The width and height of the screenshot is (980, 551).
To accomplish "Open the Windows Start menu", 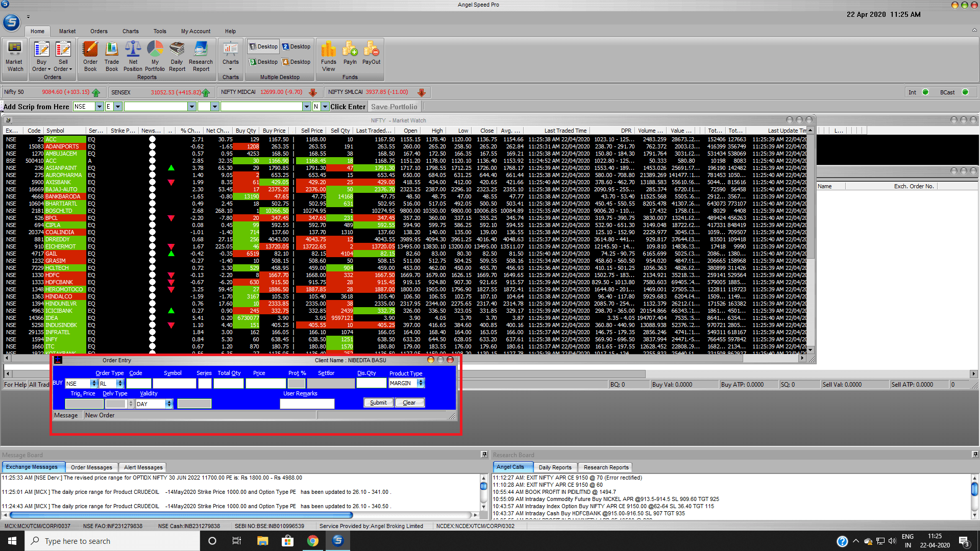I will tap(12, 541).
